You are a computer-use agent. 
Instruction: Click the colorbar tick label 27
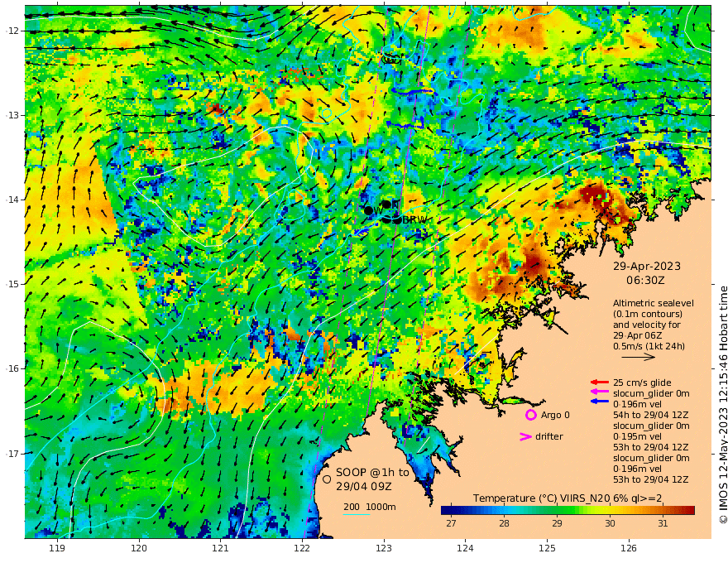pyautogui.click(x=451, y=523)
